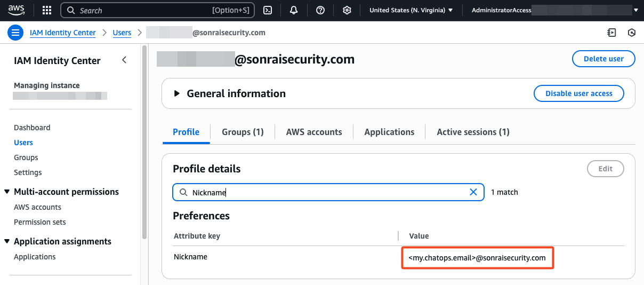
Task: Go to Users breadcrumb link
Action: tap(122, 33)
